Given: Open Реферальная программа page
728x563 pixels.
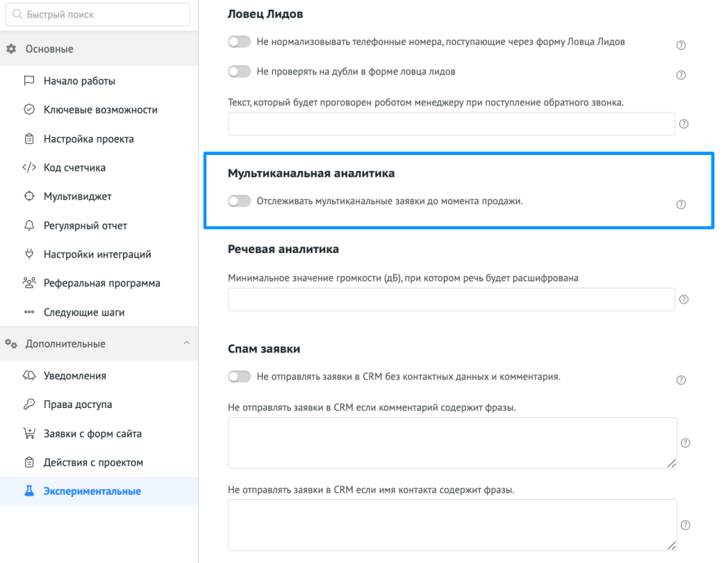Looking at the screenshot, I should (102, 283).
